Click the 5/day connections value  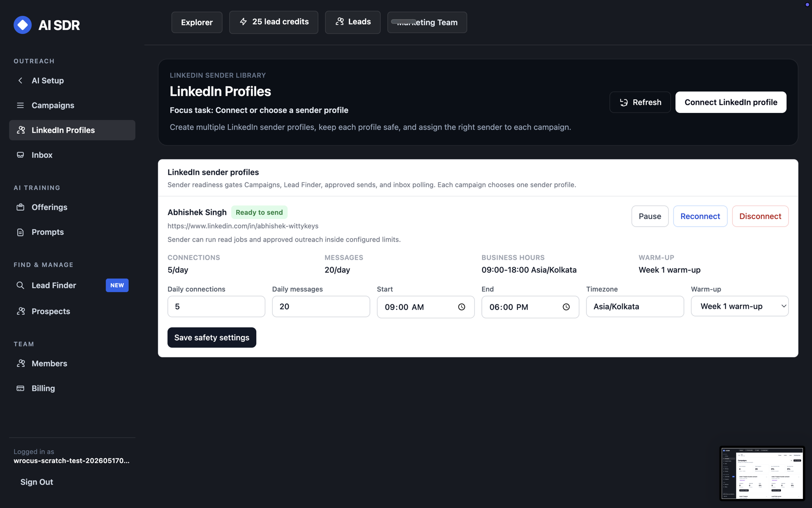[178, 270]
